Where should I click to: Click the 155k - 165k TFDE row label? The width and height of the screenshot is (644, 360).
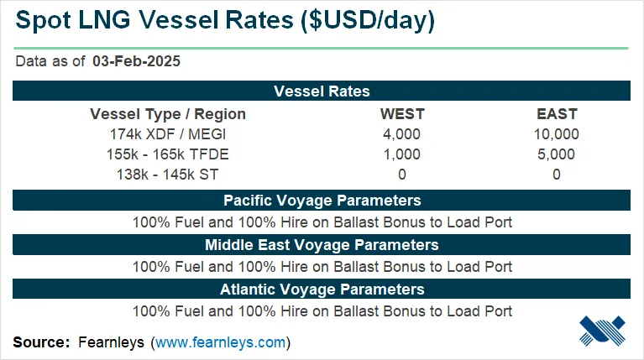pos(168,154)
